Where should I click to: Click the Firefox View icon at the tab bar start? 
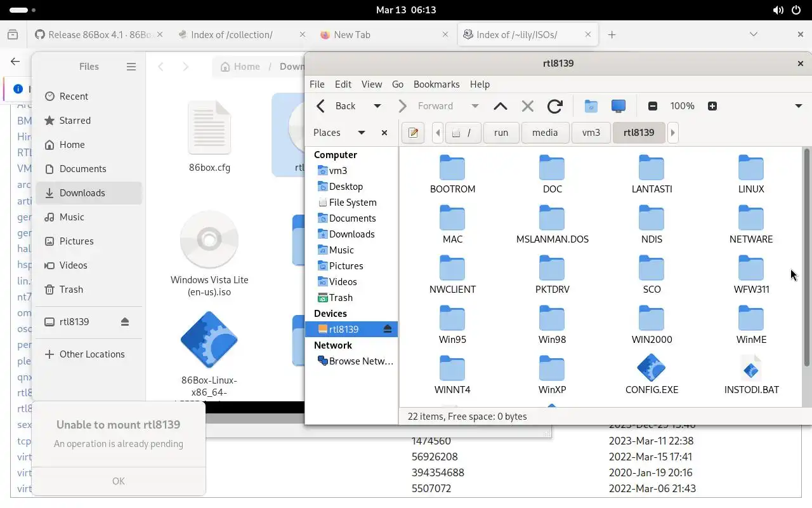click(13, 35)
